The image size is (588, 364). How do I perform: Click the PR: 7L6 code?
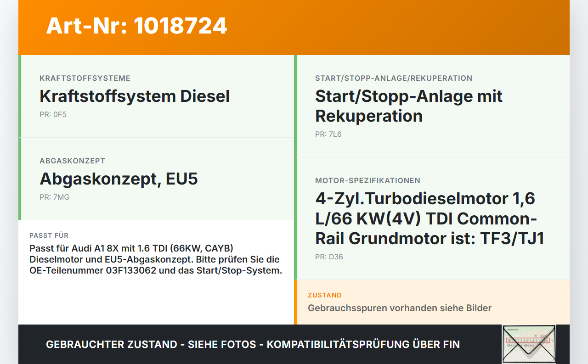point(328,134)
